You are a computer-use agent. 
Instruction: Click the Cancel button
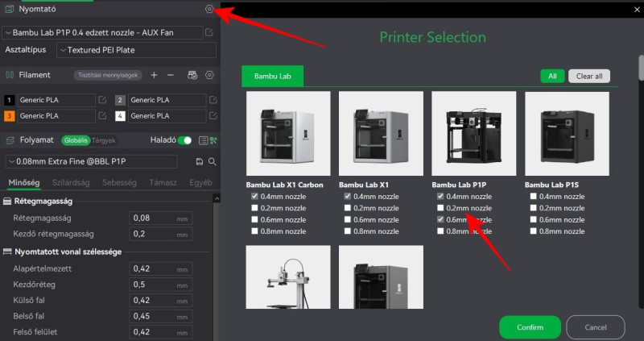(596, 327)
